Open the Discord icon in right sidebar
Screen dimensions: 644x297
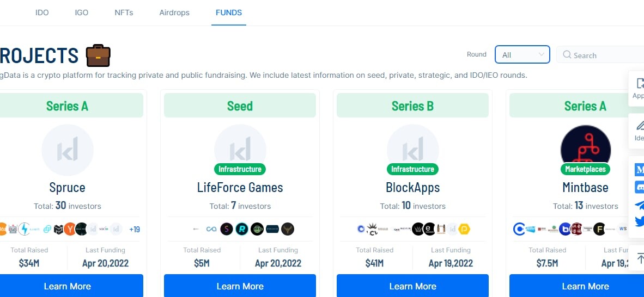tap(640, 187)
